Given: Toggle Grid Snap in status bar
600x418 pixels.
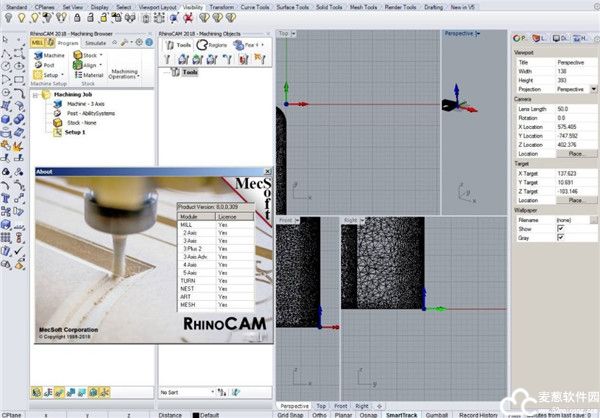Looking at the screenshot, I should coord(290,415).
